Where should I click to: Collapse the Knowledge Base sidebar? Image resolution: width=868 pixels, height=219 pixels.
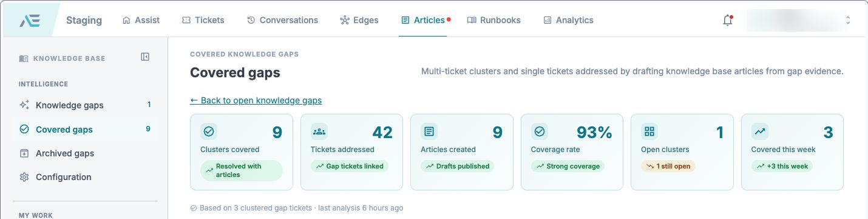145,57
